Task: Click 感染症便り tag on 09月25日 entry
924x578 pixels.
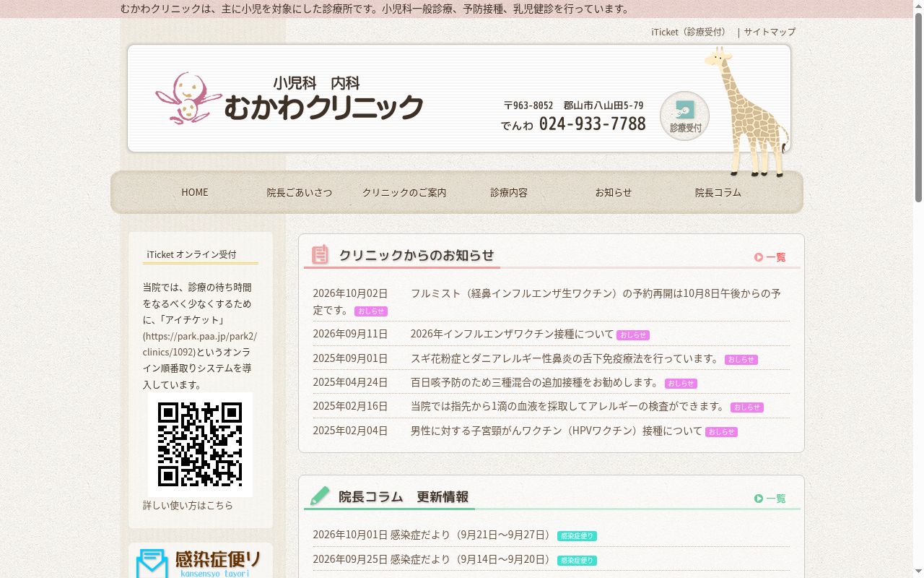Action: tap(577, 561)
